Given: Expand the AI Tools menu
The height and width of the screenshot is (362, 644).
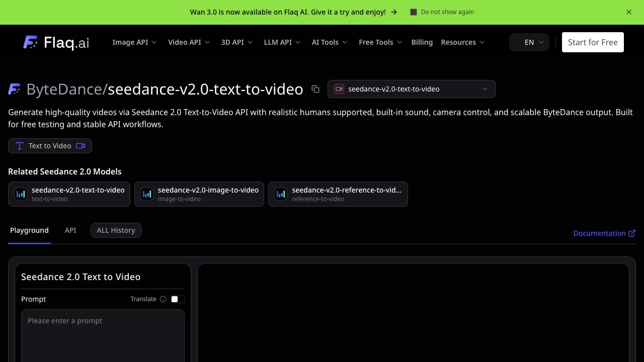Looking at the screenshot, I should point(330,42).
